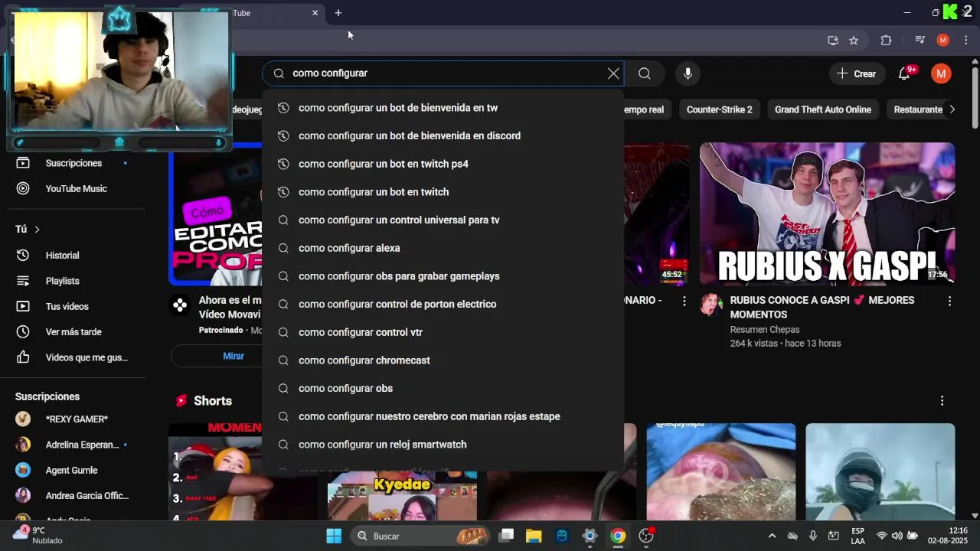
Task: Choose suggestion 'como configurar un control universal para tv'
Action: 443,220
